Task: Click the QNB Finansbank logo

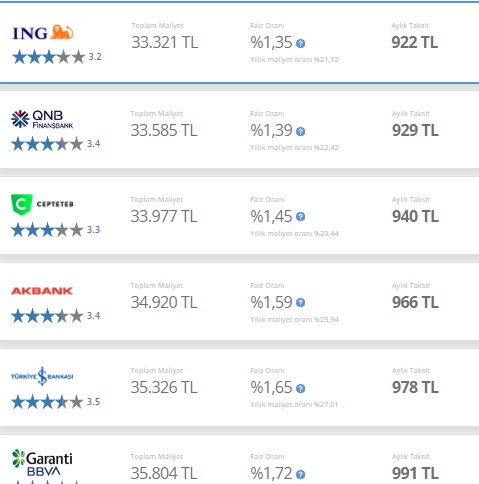Action: tap(42, 119)
